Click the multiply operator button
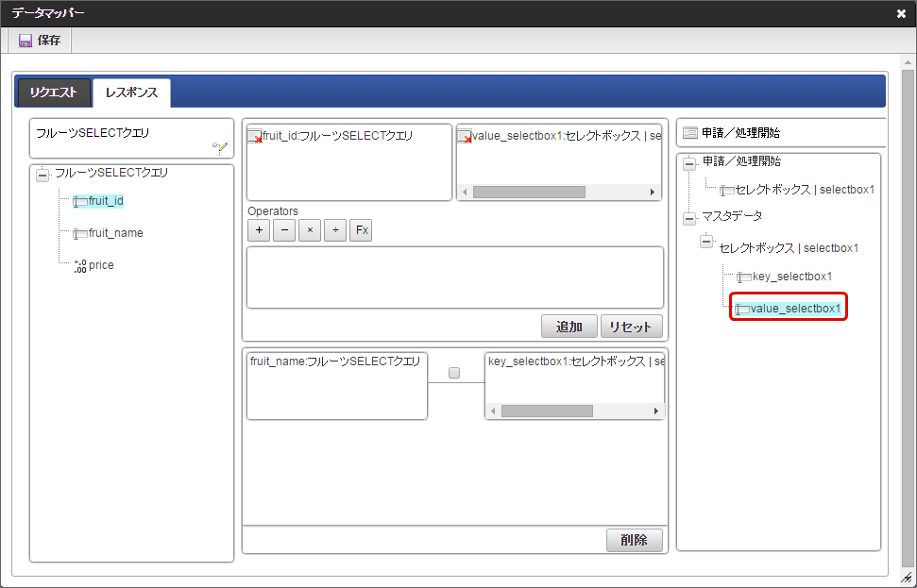Viewport: 917px width, 588px height. pyautogui.click(x=310, y=230)
